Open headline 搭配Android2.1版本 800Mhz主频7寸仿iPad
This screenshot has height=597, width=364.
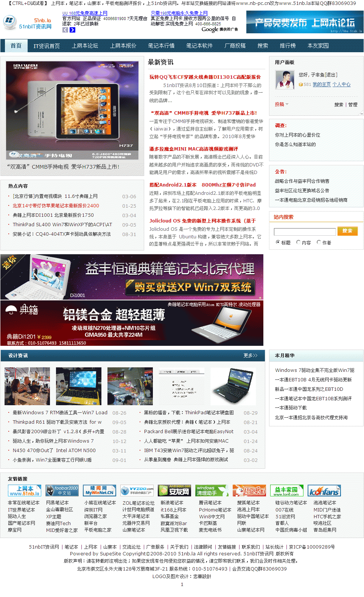(202, 185)
